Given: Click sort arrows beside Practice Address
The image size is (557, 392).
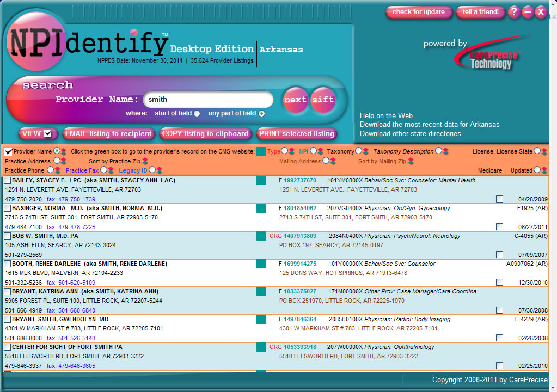Looking at the screenshot, I should point(64,161).
